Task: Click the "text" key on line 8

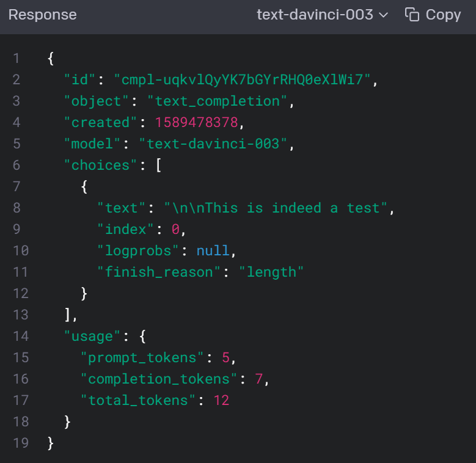Action: pos(121,208)
